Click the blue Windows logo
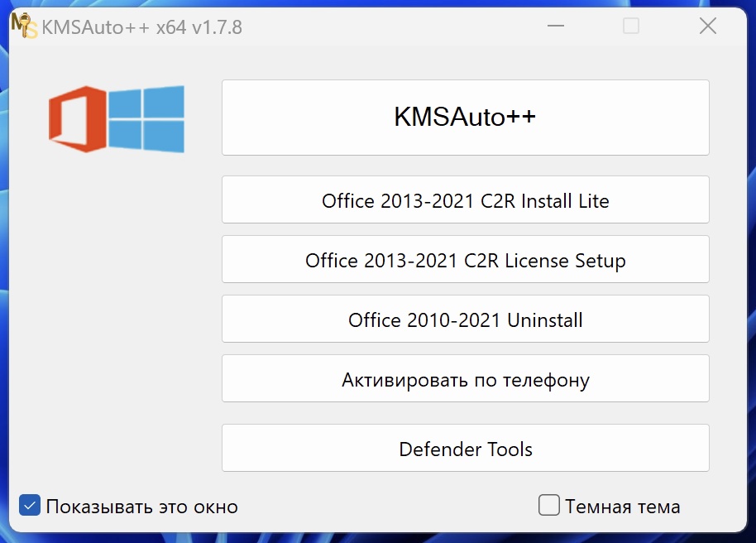Image resolution: width=756 pixels, height=543 pixels. (147, 119)
